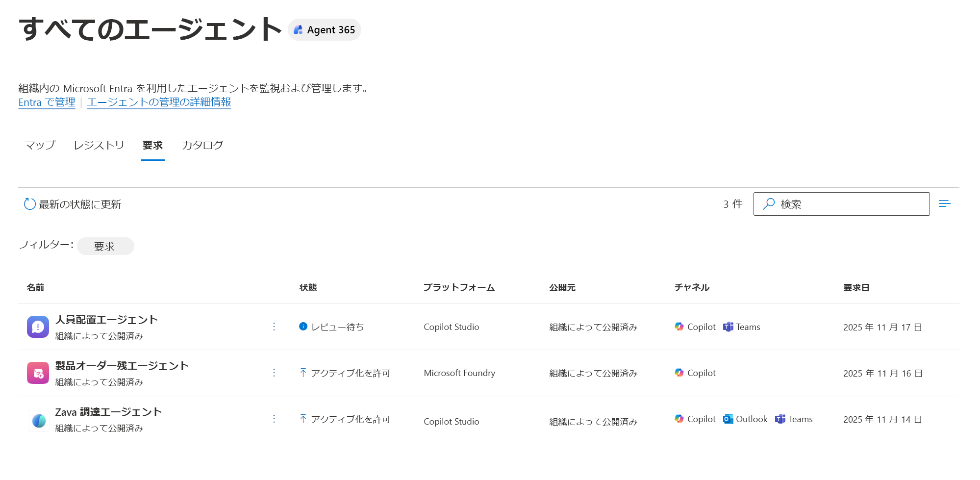Click the 製品オーダー残エージェント pink agent icon
This screenshot has width=980, height=480.
point(38,373)
